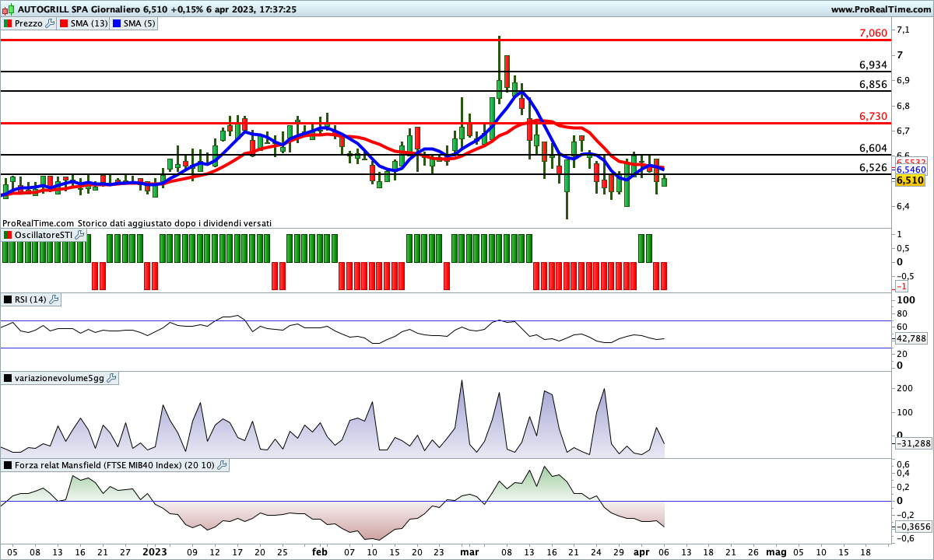Click the 6,856 level label
The image size is (934, 560).
[x=873, y=84]
